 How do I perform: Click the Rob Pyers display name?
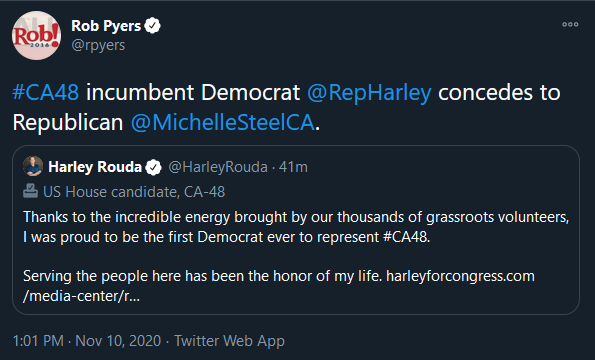pyautogui.click(x=106, y=26)
